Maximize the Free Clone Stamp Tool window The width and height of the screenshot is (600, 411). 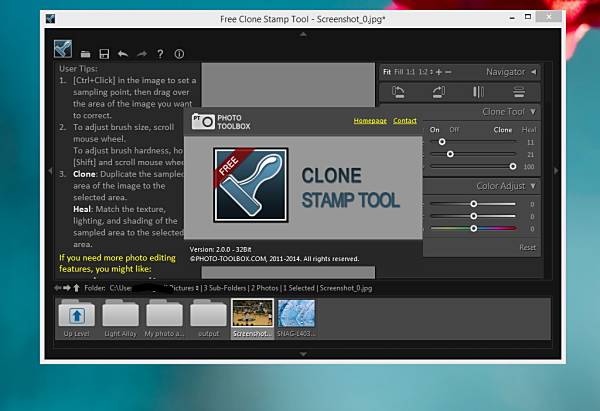(x=528, y=17)
